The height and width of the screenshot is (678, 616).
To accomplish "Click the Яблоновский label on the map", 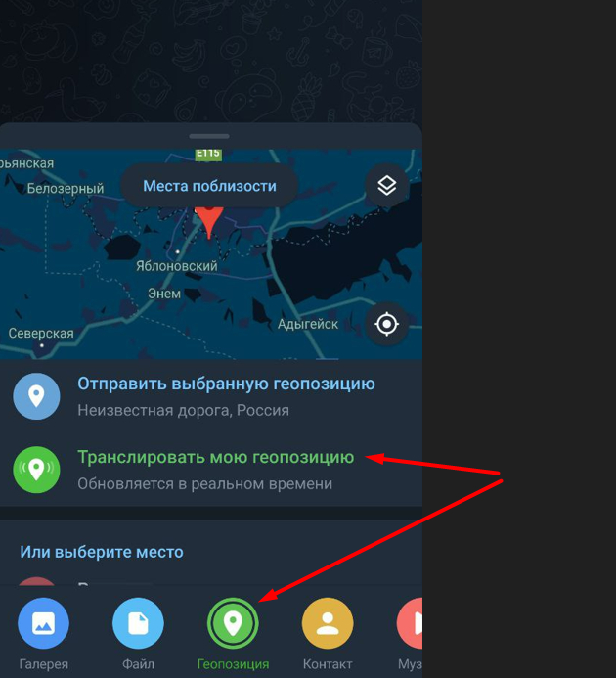I will tap(177, 266).
